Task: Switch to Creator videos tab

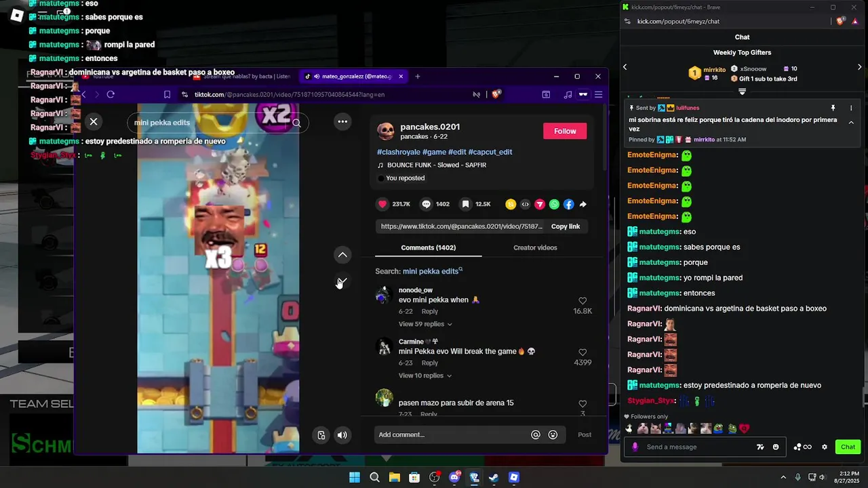Action: click(x=535, y=247)
